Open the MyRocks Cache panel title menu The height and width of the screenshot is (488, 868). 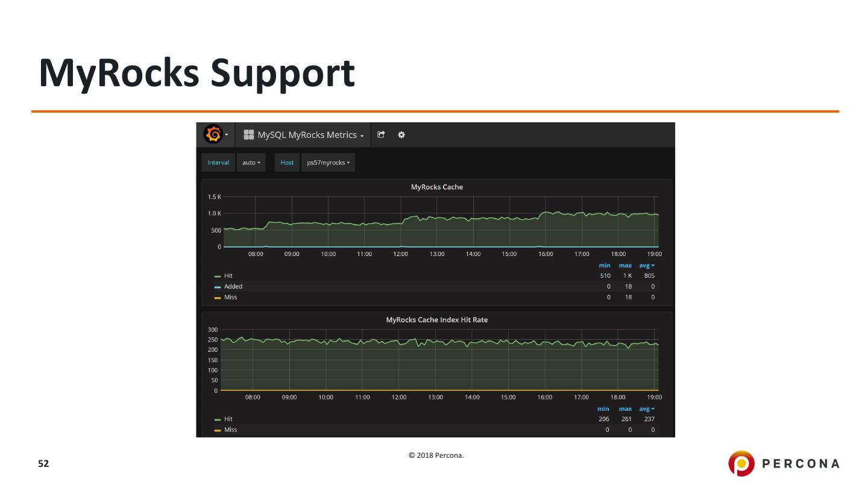(x=437, y=187)
